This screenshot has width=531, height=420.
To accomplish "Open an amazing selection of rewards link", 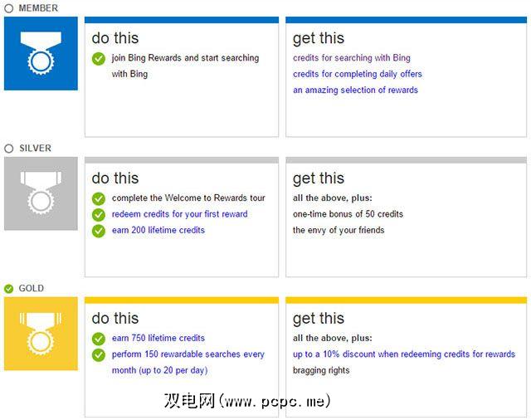I will pos(355,90).
